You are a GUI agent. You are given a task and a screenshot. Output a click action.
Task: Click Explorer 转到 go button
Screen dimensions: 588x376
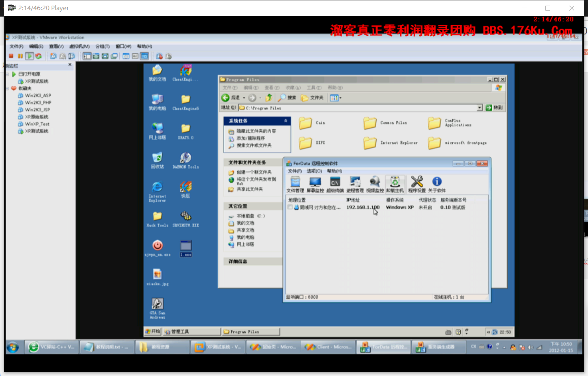pos(494,108)
